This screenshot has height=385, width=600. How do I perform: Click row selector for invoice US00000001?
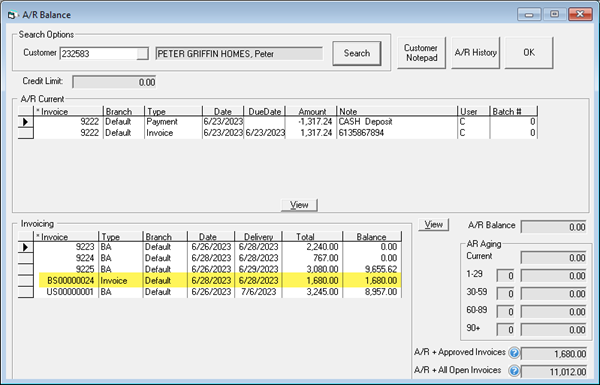[26, 292]
